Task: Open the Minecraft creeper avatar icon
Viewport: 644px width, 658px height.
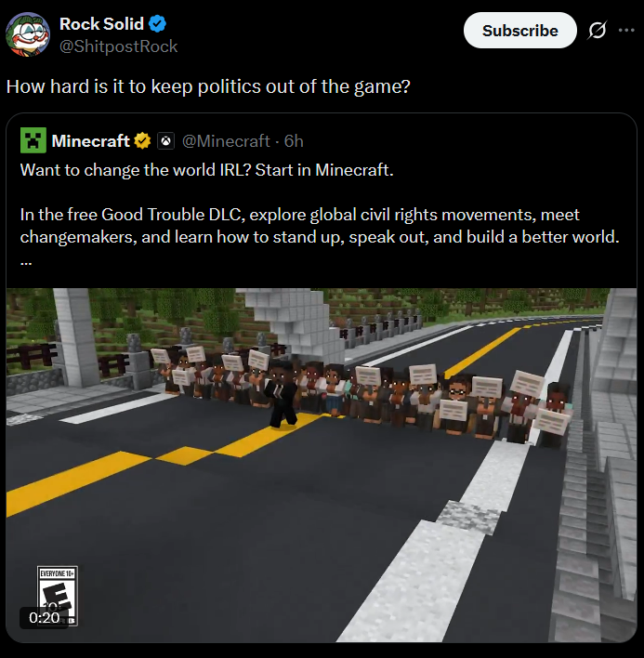Action: click(33, 140)
